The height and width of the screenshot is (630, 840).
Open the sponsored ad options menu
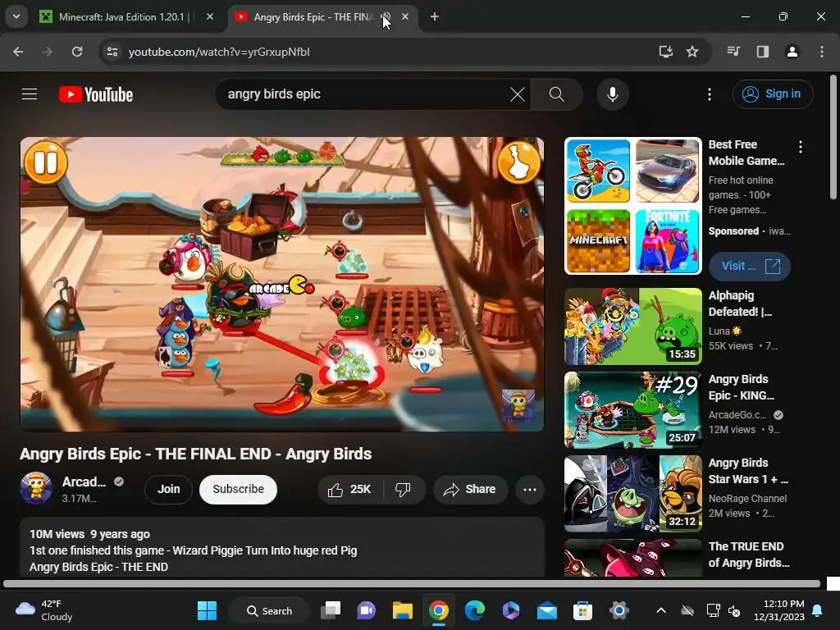click(801, 147)
